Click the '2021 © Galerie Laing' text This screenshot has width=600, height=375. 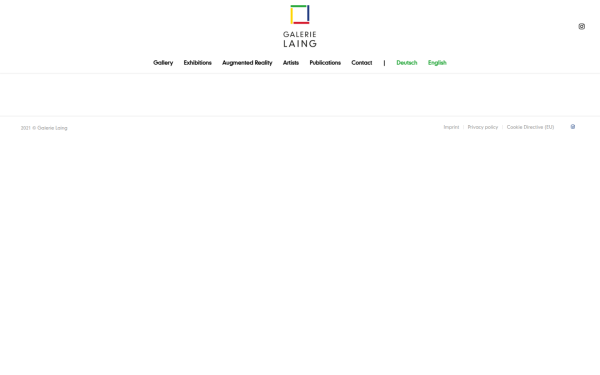44,128
